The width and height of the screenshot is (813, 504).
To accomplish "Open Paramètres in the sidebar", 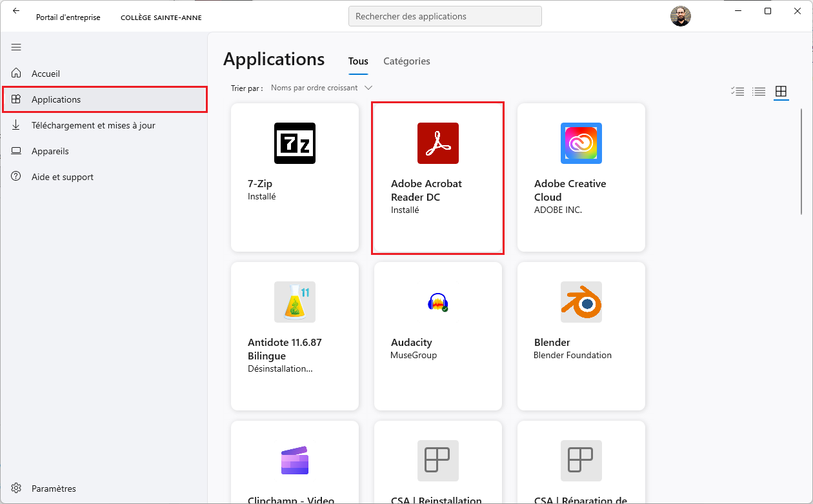I will click(54, 489).
